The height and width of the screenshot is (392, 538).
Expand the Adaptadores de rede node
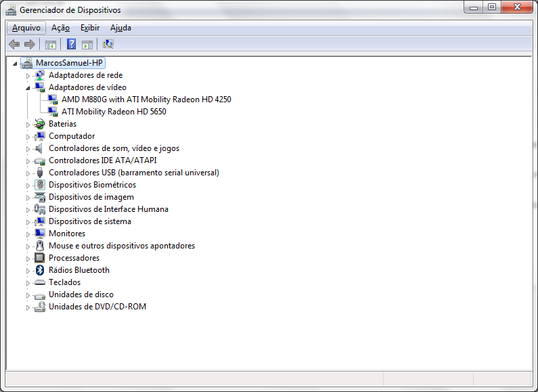28,76
